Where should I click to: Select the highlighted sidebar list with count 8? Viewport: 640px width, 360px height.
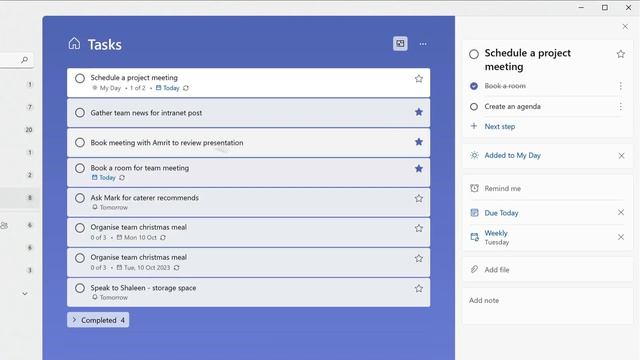[20, 198]
